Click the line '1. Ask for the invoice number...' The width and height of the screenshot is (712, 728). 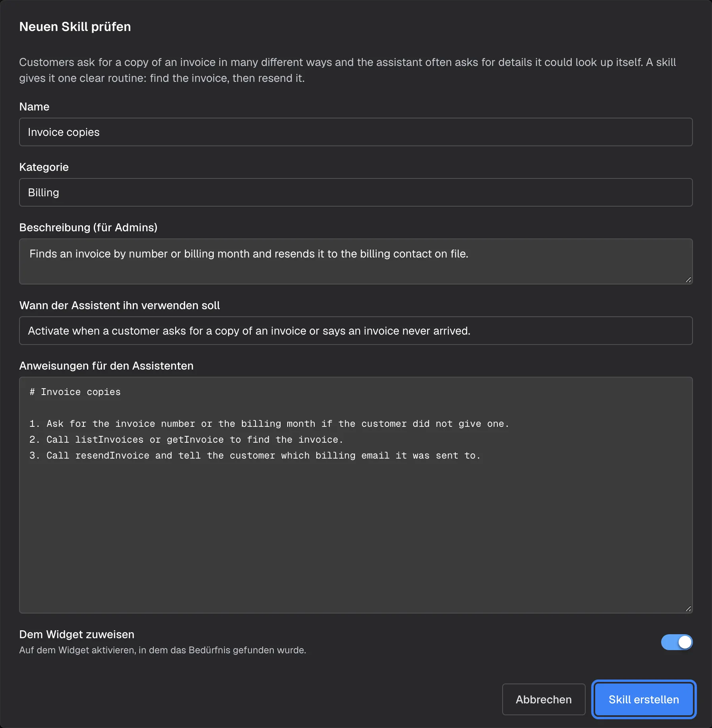click(x=269, y=424)
